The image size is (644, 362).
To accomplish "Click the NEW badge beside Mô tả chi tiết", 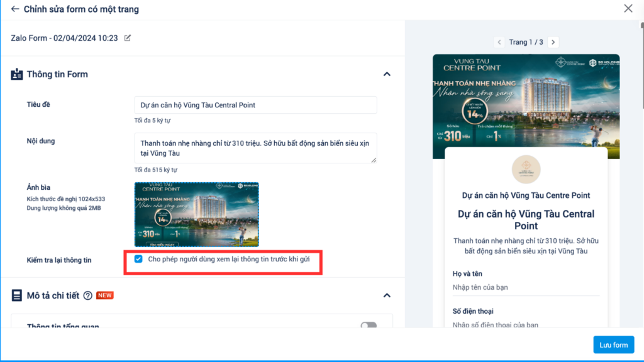I will [105, 295].
